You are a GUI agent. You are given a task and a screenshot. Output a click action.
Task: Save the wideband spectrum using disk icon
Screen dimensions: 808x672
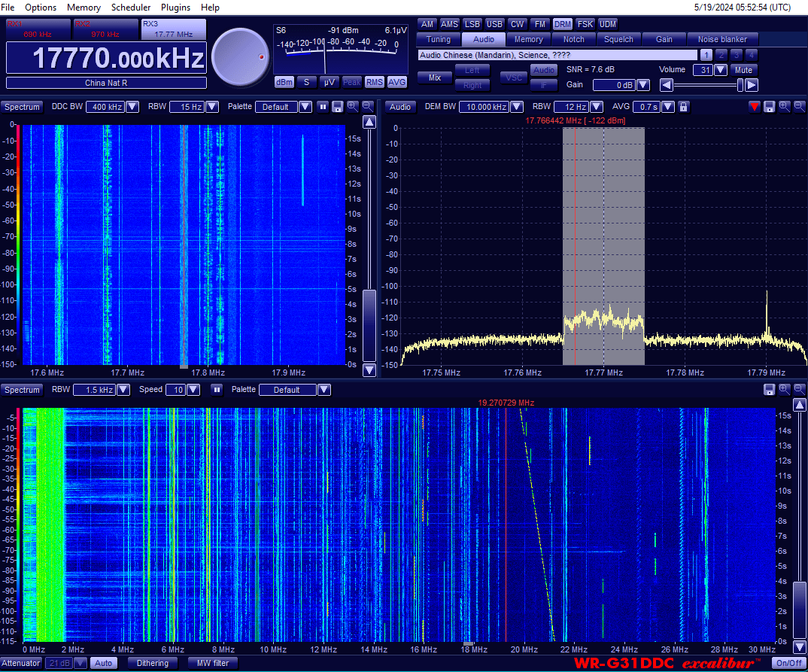pos(770,390)
